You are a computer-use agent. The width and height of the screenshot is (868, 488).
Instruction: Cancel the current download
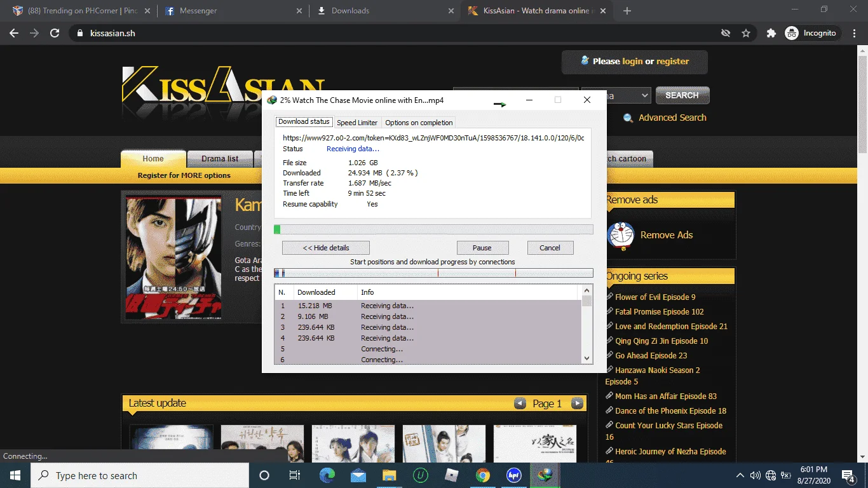click(550, 248)
